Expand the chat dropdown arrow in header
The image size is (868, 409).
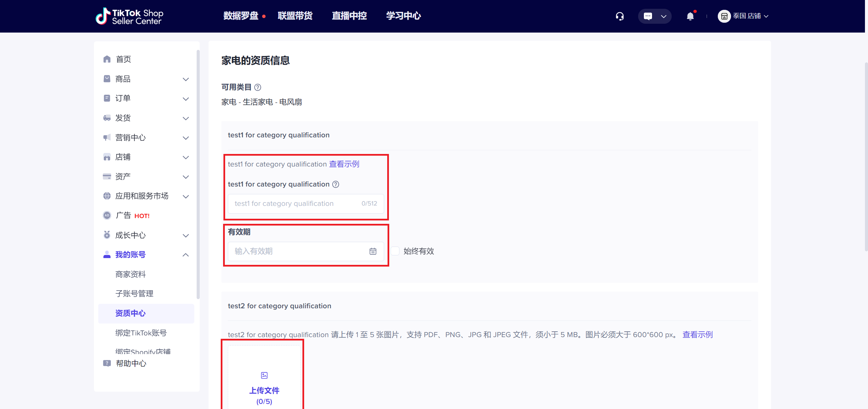pos(664,16)
